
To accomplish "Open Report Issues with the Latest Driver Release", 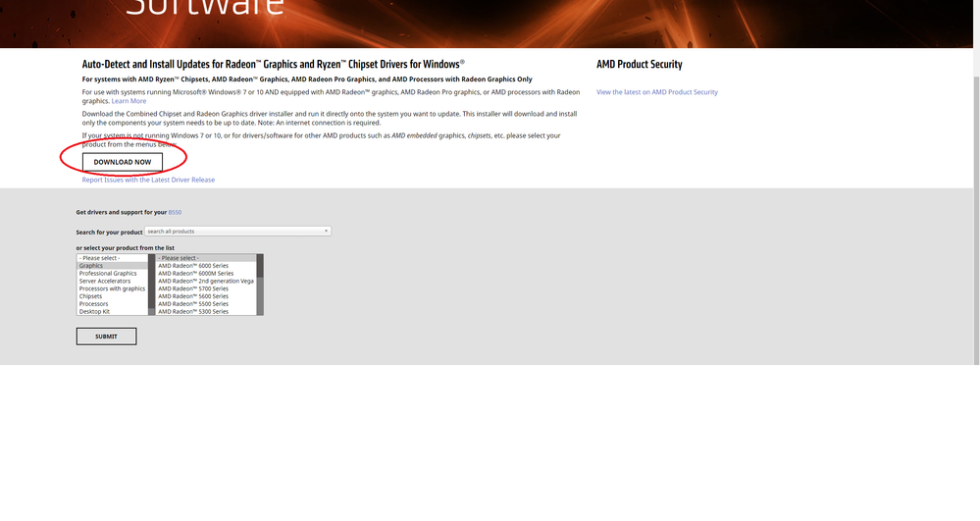I will 148,180.
